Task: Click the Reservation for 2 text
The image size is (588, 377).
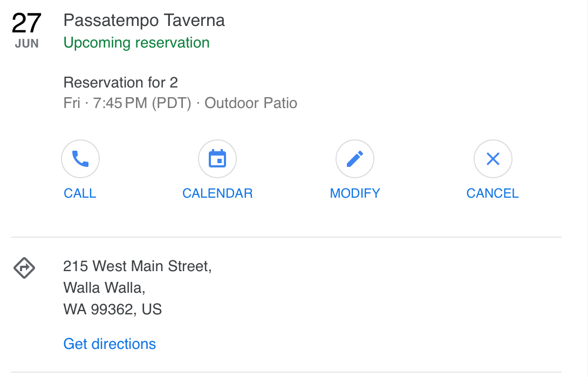Action: click(120, 83)
